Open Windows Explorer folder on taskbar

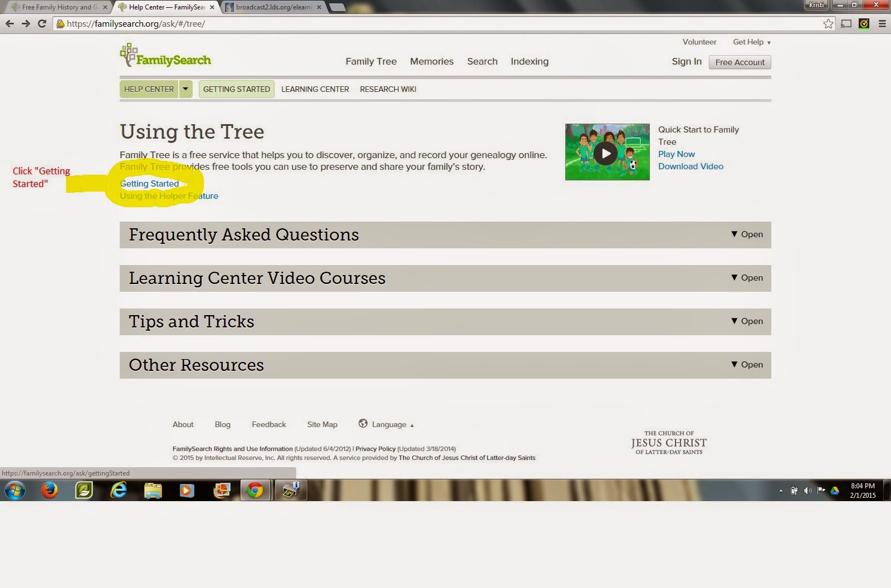coord(153,491)
